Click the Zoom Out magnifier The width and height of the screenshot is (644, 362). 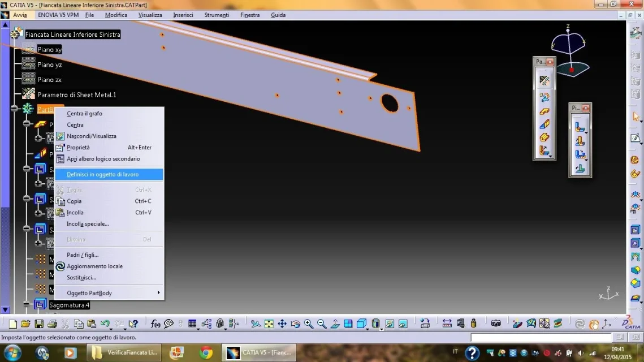click(322, 324)
